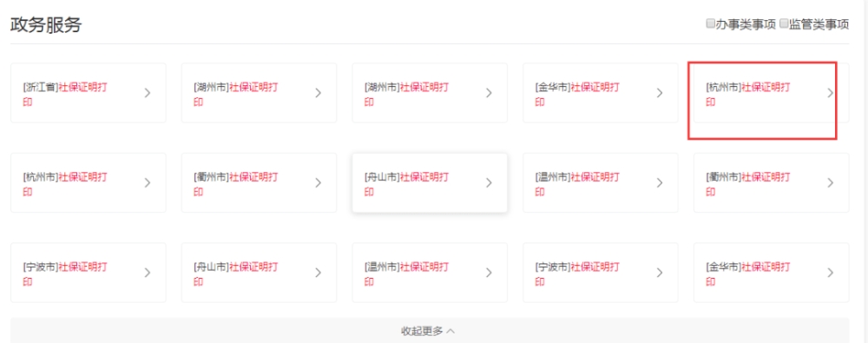868x343 pixels.
Task: Click the arrow on the bottom-row 金华市 card
Action: point(830,273)
